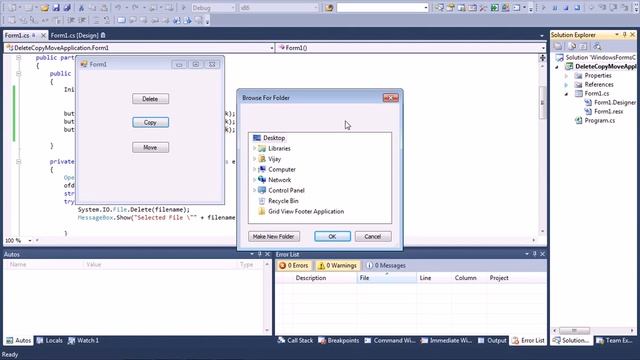Open the Locals tab
The height and width of the screenshot is (360, 640).
click(x=49, y=340)
